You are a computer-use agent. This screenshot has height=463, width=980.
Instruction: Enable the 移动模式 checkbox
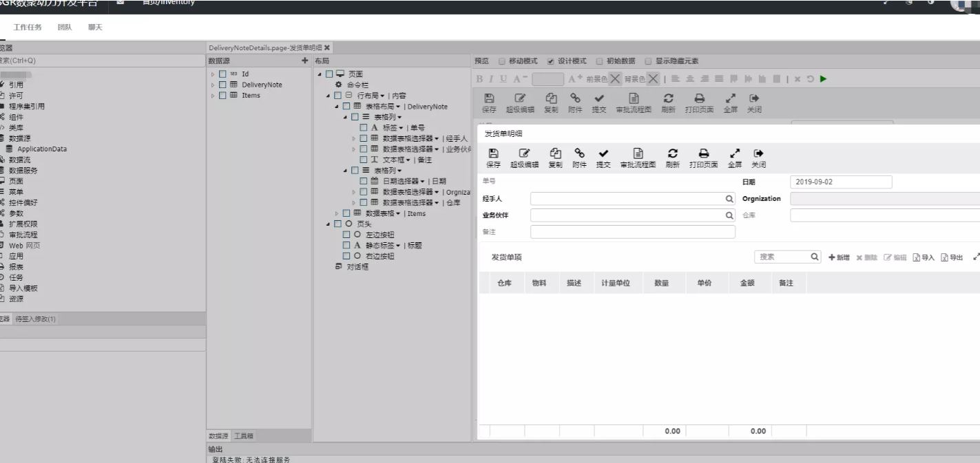[501, 61]
